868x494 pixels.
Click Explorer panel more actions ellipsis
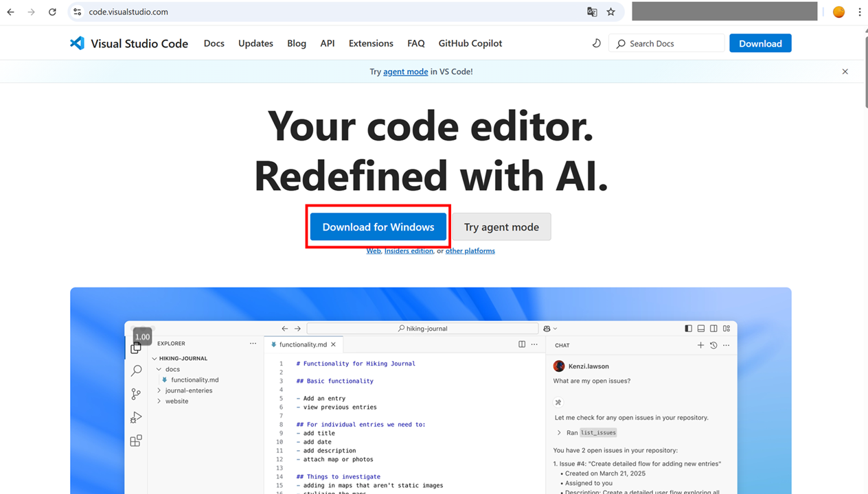coord(253,344)
